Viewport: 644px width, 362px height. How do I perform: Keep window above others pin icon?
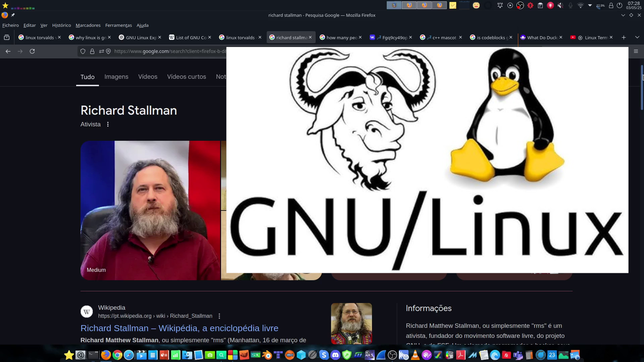point(13,15)
